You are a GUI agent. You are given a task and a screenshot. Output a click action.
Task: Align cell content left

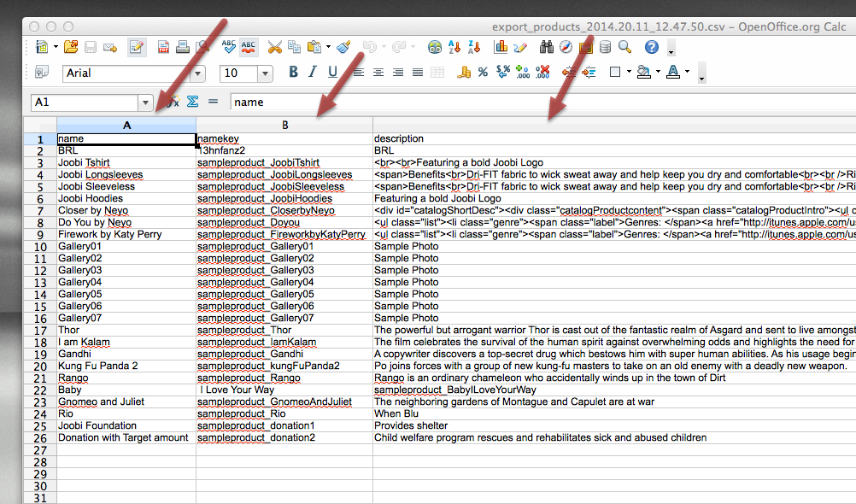coord(359,72)
